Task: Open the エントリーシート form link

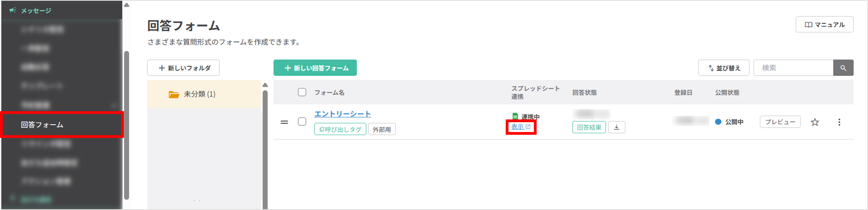Action: [342, 114]
